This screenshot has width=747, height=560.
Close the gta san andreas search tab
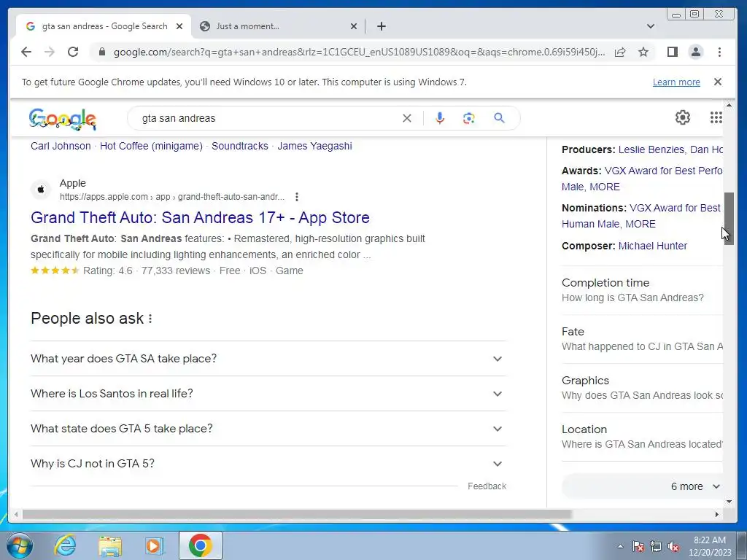[179, 26]
